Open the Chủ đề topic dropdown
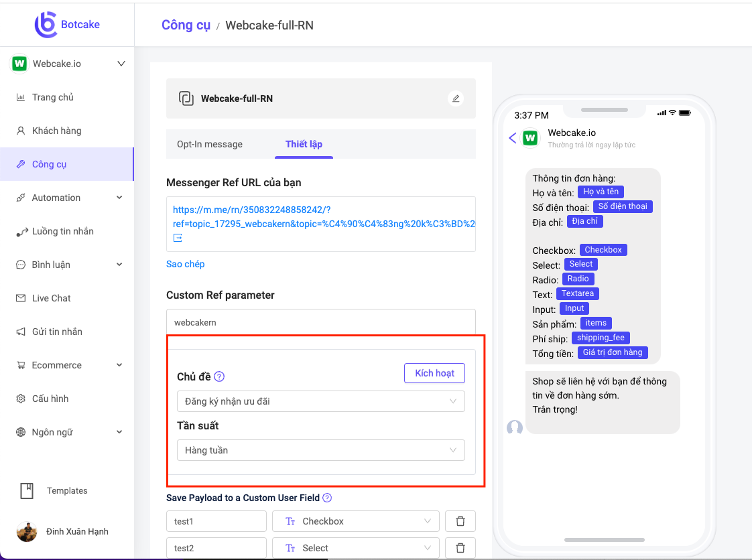This screenshot has width=752, height=560. coord(320,401)
